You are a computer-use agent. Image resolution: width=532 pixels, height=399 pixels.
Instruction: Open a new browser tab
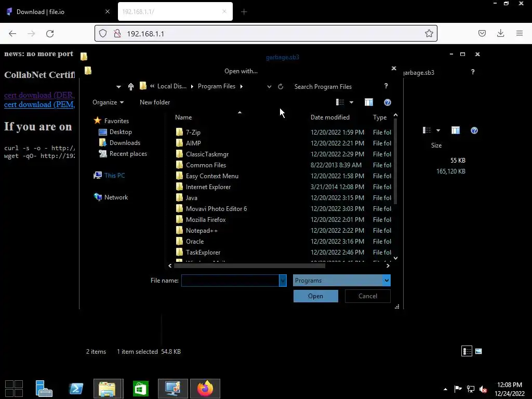tap(244, 12)
